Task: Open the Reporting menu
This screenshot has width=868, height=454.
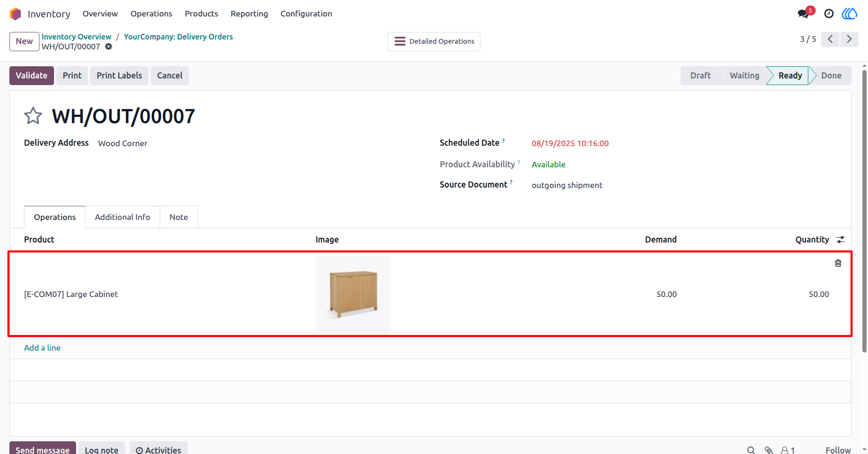Action: click(249, 14)
